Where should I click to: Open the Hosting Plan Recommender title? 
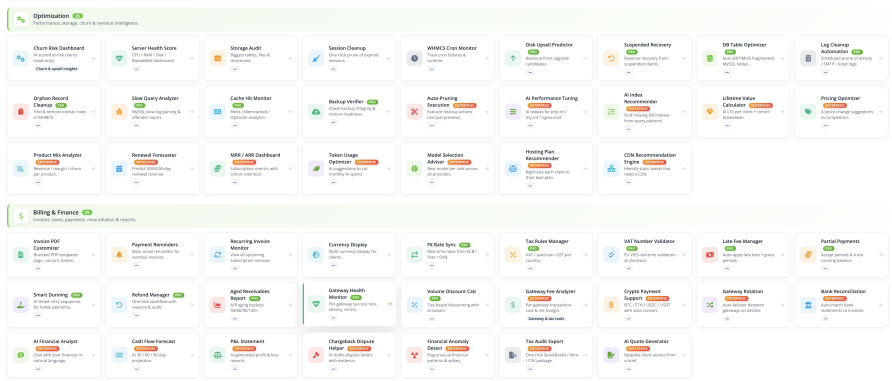(x=544, y=155)
